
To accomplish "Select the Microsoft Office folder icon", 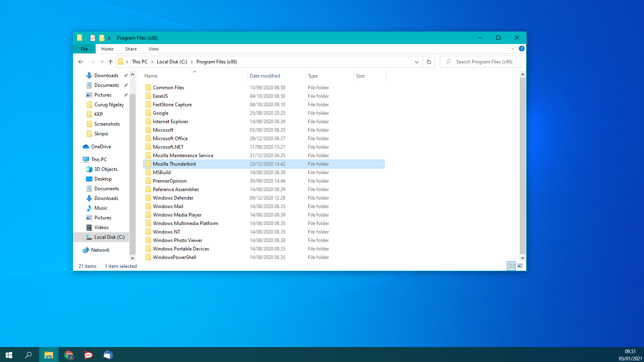I will [x=148, y=138].
